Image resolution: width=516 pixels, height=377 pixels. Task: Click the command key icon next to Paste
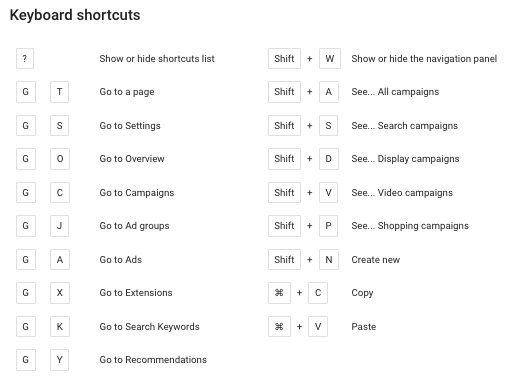[279, 326]
